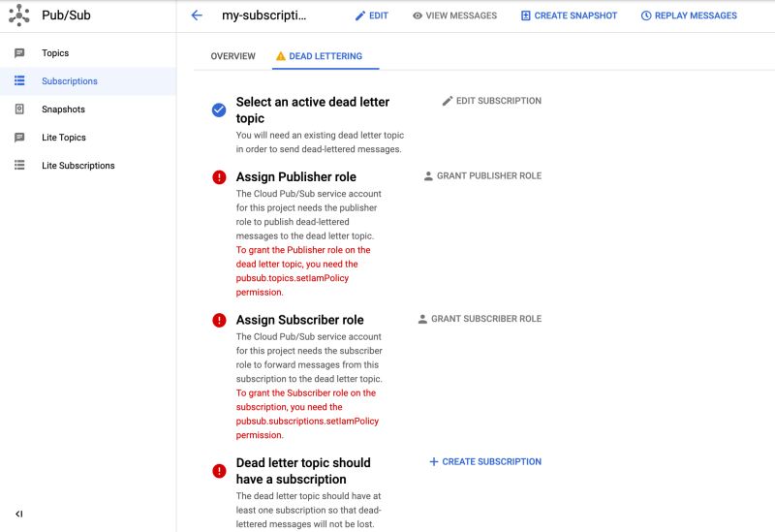775x532 pixels.
Task: Click the 'Assign Publisher role' heading
Action: [296, 177]
